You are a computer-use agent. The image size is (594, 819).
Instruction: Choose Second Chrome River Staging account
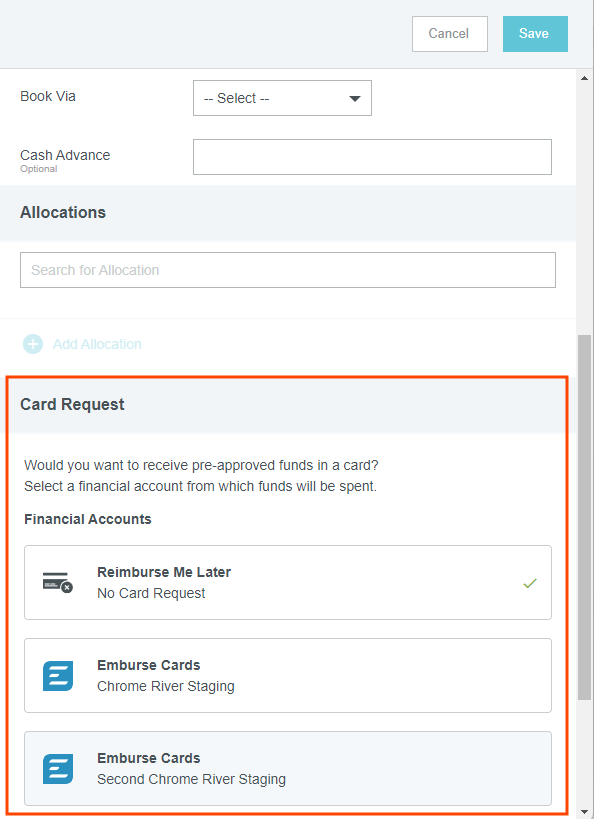(288, 768)
